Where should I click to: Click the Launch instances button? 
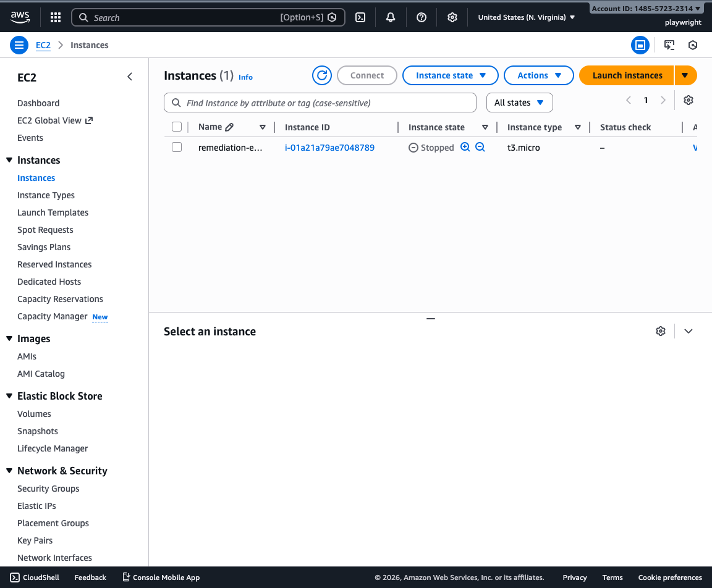(x=626, y=75)
